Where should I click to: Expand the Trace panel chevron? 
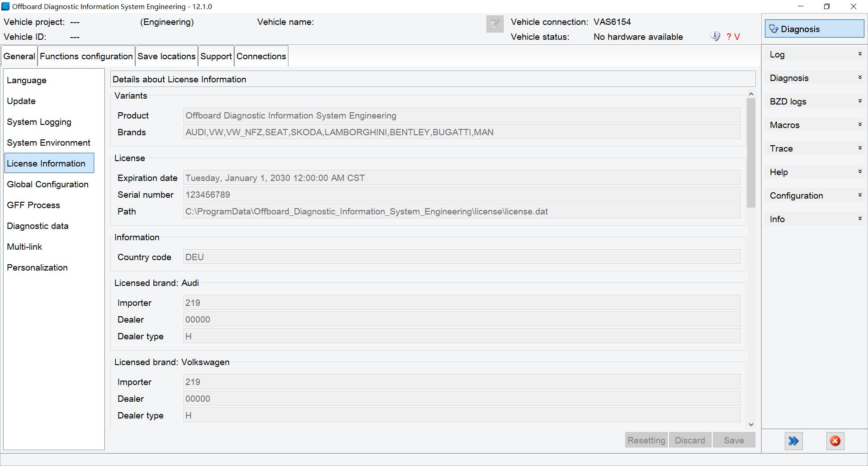[859, 148]
